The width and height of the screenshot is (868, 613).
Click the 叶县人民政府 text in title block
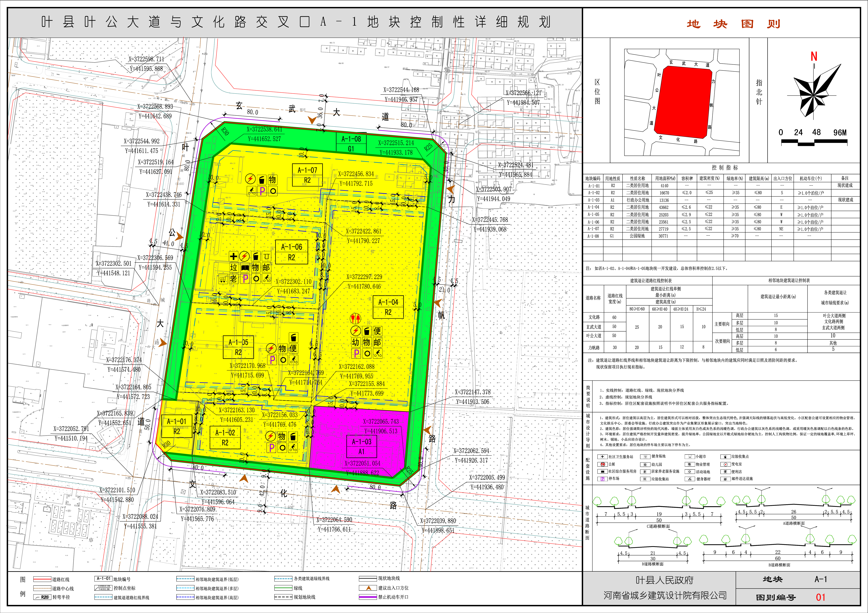[665, 580]
